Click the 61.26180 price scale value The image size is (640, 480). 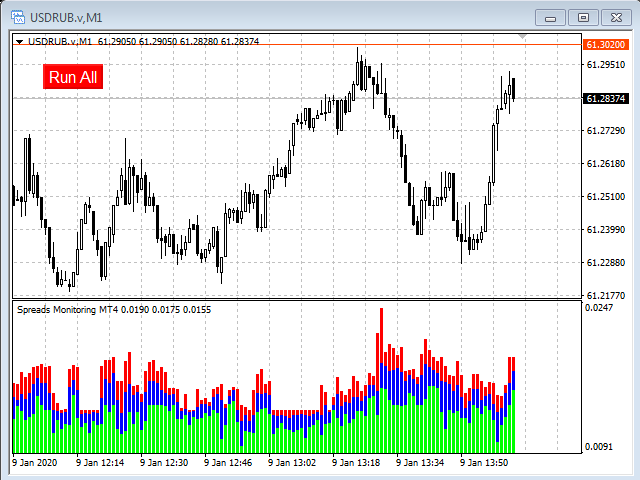click(x=606, y=164)
